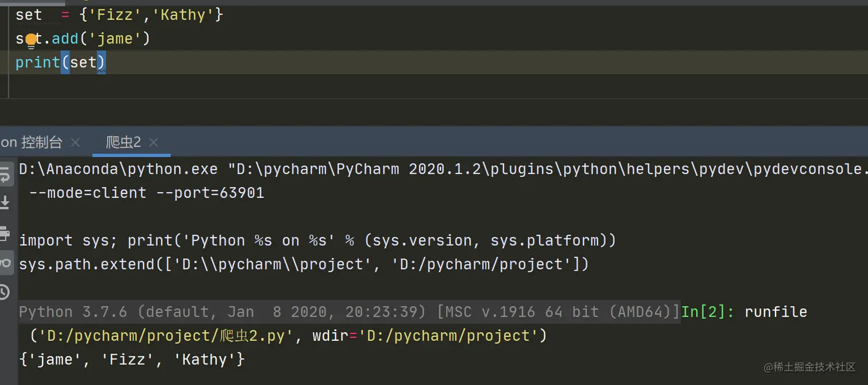Switch to the 控制台 console tab
This screenshot has width=868, height=385.
(x=32, y=142)
